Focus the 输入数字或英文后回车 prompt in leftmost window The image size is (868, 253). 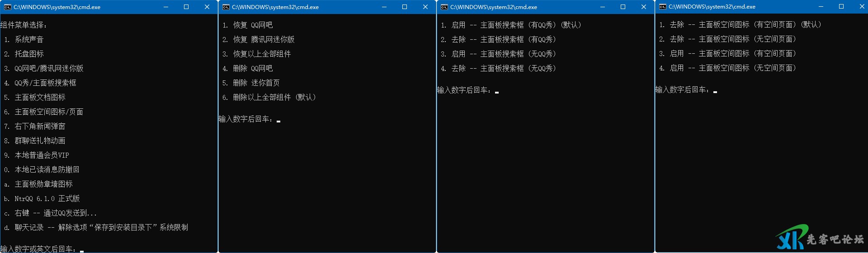point(82,249)
